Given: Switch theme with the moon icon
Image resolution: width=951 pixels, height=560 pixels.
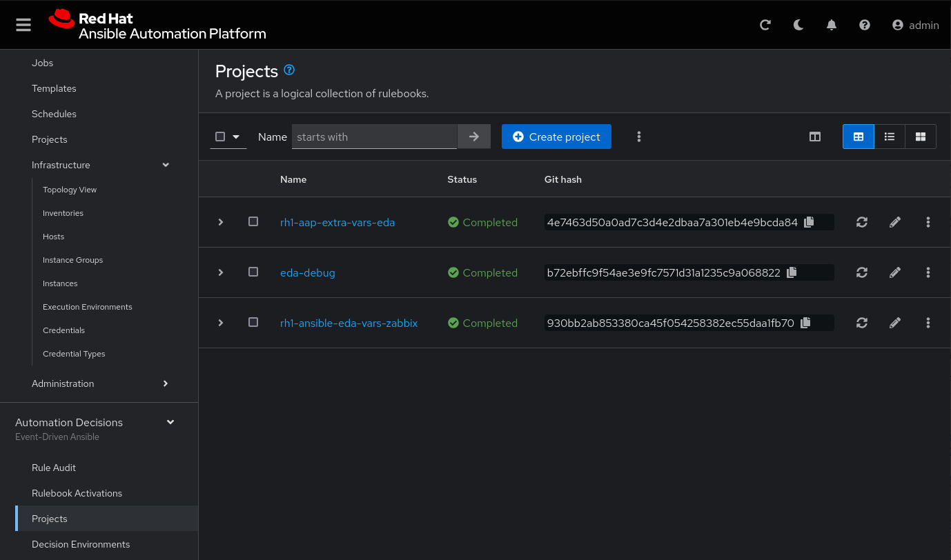Looking at the screenshot, I should coord(798,25).
